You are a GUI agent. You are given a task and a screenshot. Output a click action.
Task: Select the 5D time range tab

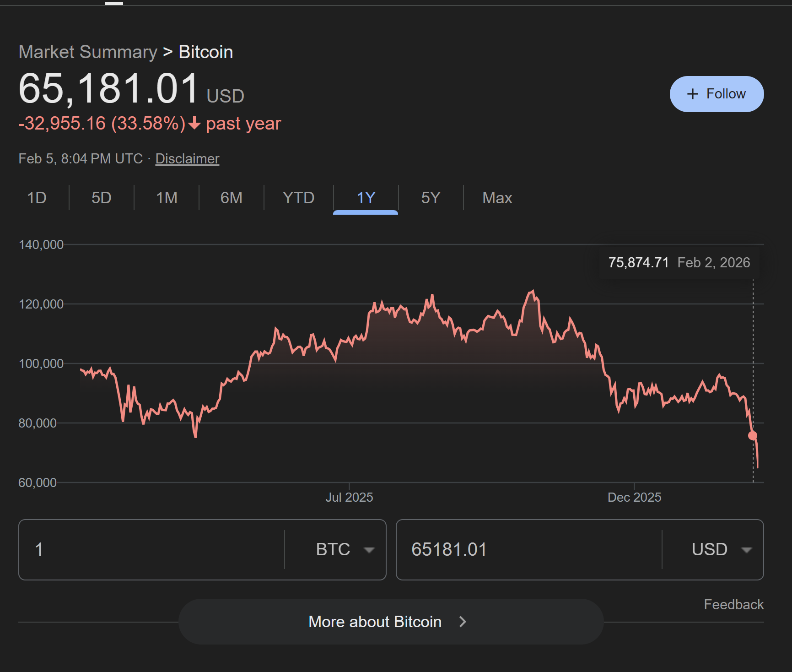click(101, 198)
